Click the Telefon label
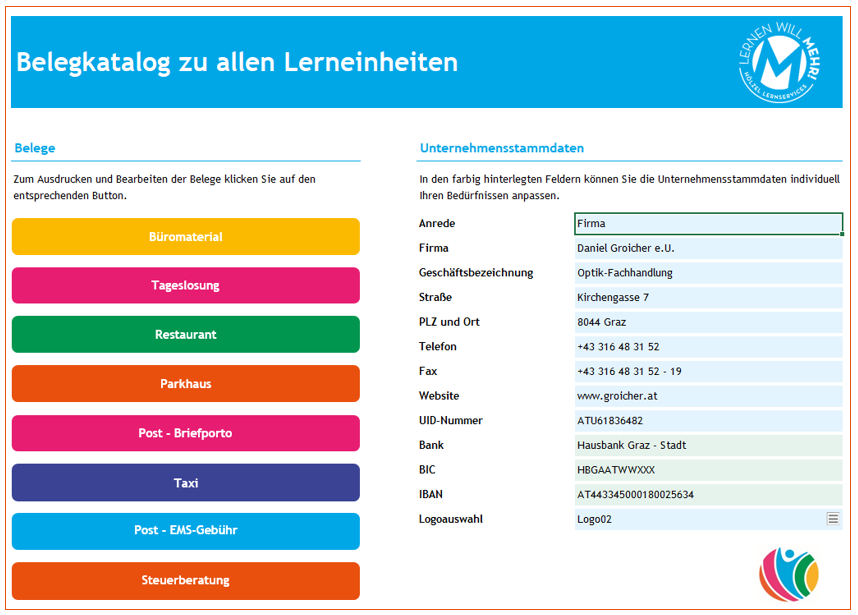 (x=438, y=346)
